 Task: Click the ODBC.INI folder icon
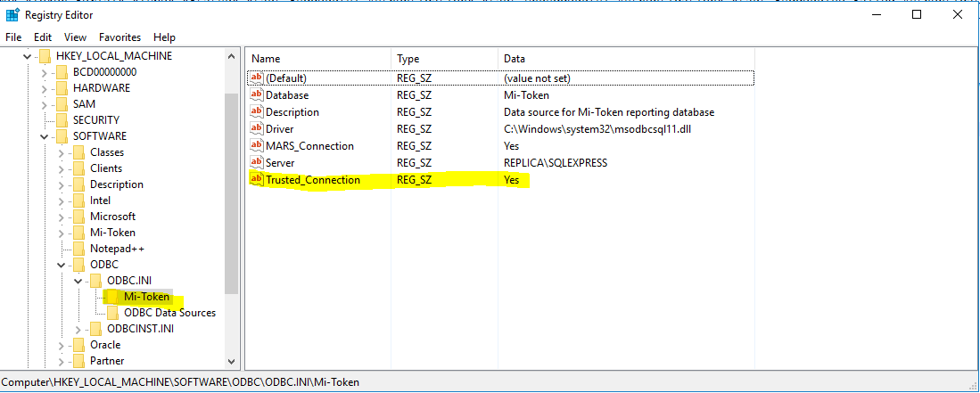pos(95,281)
